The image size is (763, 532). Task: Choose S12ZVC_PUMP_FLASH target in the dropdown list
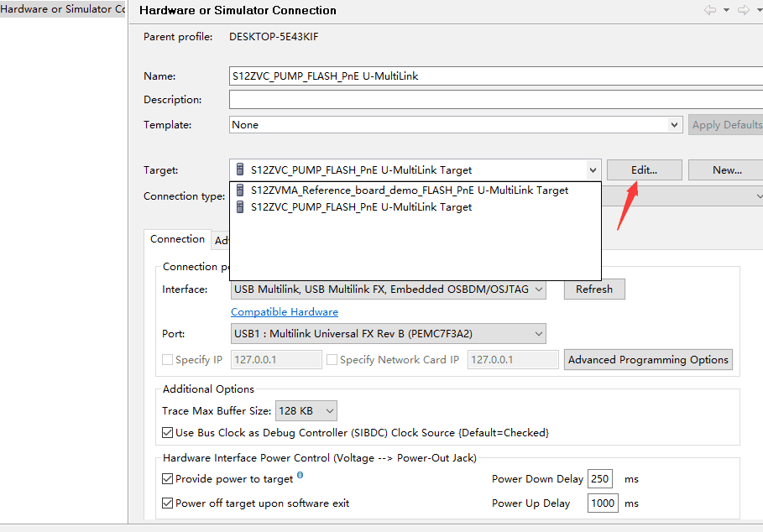(361, 207)
